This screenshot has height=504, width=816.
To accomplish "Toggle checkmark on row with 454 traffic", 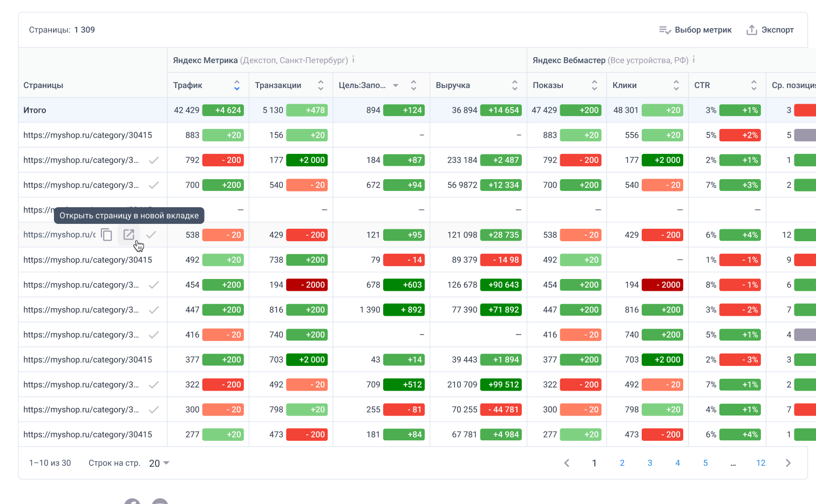I will [x=154, y=285].
